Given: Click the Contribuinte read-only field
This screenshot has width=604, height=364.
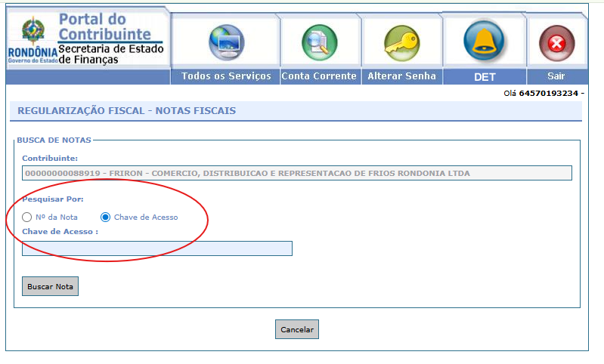Looking at the screenshot, I should (x=296, y=173).
